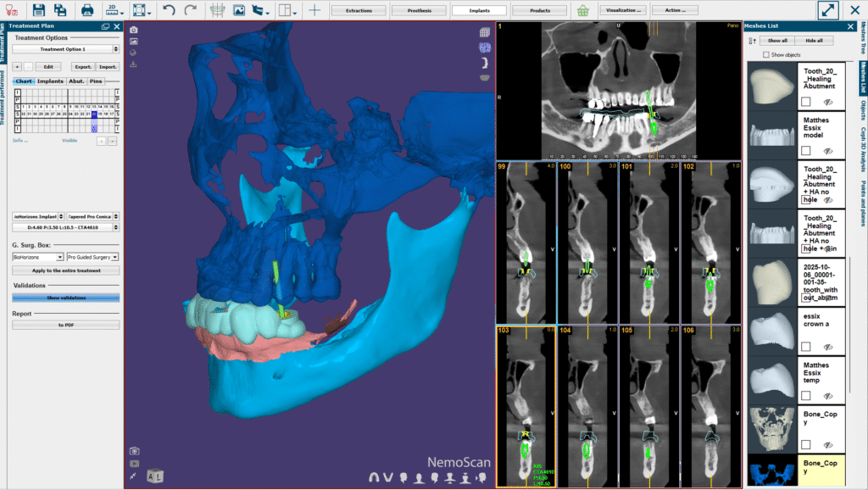Click the expand arrows icon at top right
Image resolution: width=868 pixels, height=490 pixels.
pos(829,10)
